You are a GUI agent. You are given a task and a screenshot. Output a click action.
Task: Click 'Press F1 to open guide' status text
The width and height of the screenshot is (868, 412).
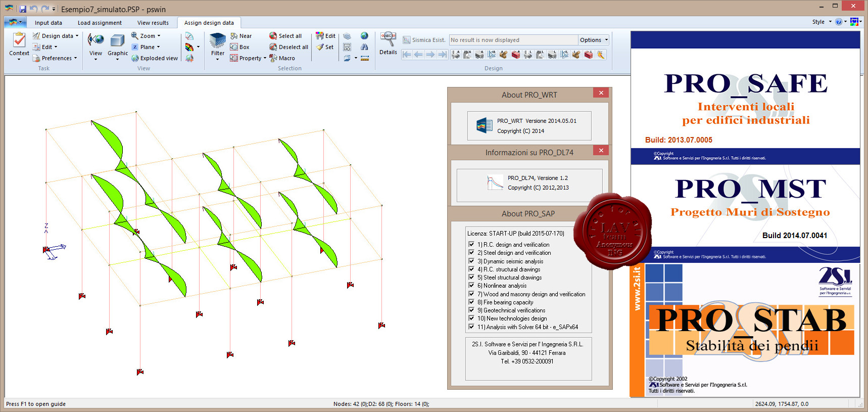pyautogui.click(x=36, y=404)
